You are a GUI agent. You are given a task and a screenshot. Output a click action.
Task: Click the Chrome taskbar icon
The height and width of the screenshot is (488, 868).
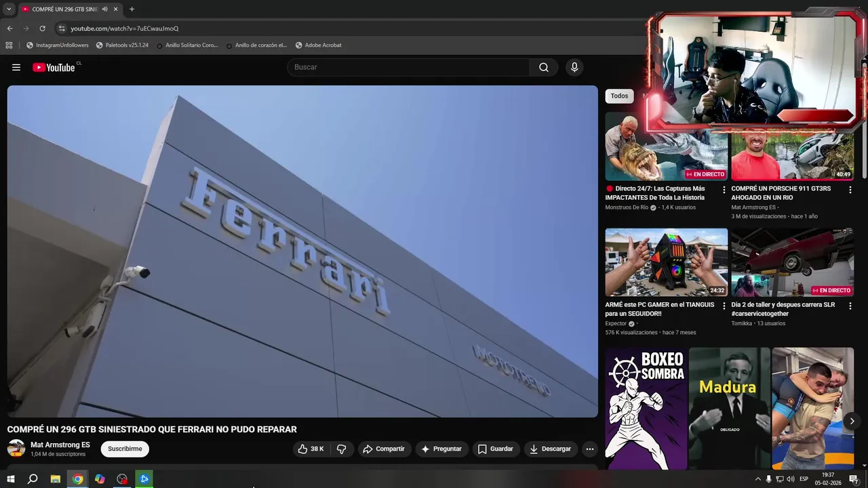[x=78, y=479]
